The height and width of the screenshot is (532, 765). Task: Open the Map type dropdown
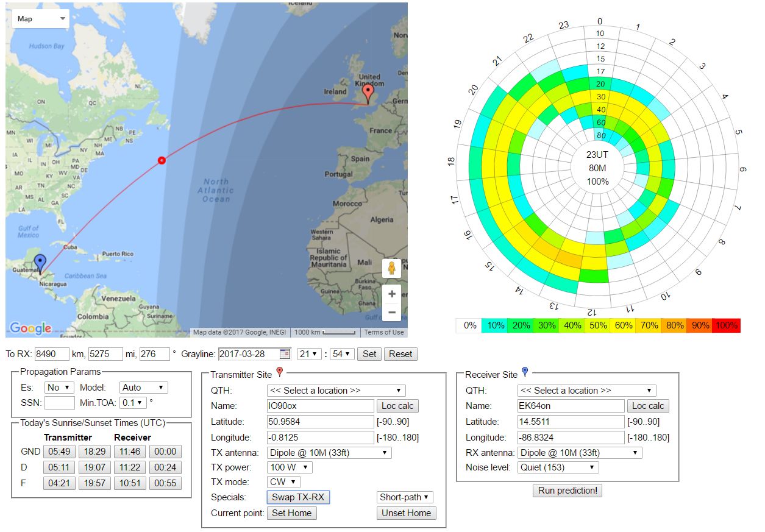(x=41, y=19)
